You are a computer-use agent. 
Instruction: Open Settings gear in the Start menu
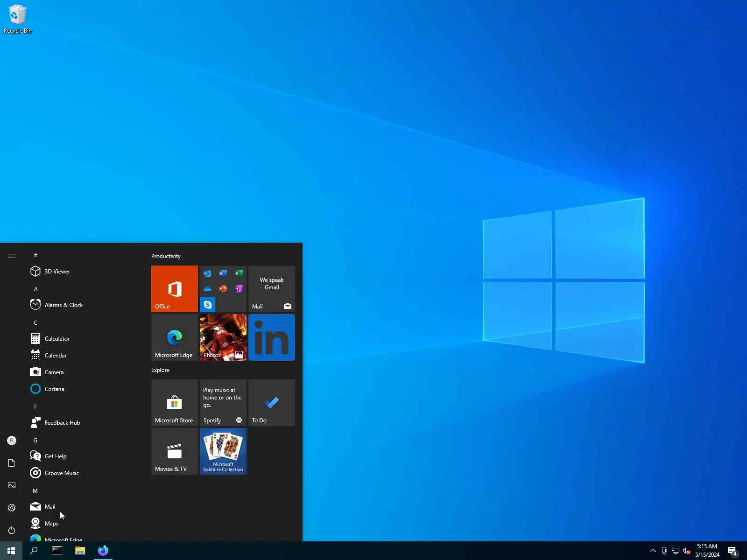coord(12,508)
